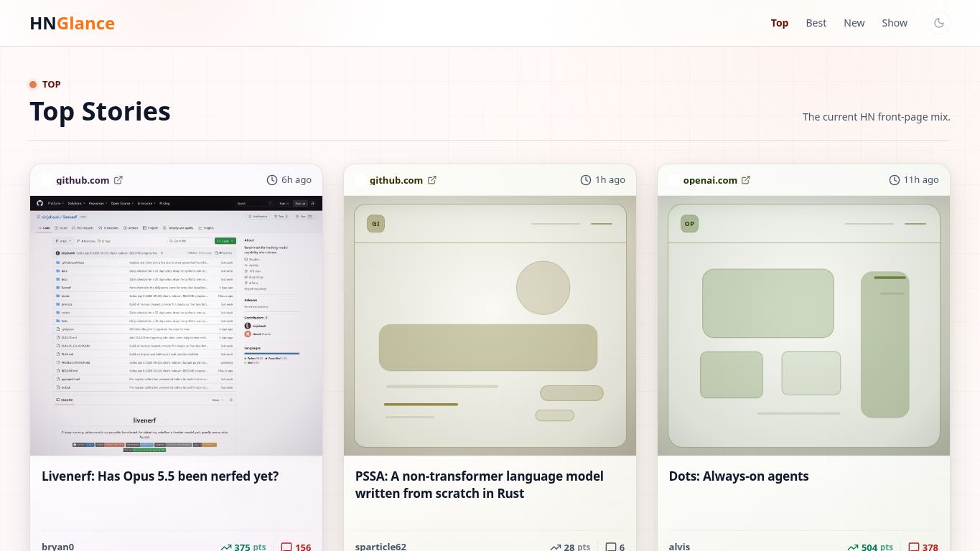Open the openai.com domain link
Image resolution: width=980 pixels, height=551 pixels.
click(x=710, y=180)
